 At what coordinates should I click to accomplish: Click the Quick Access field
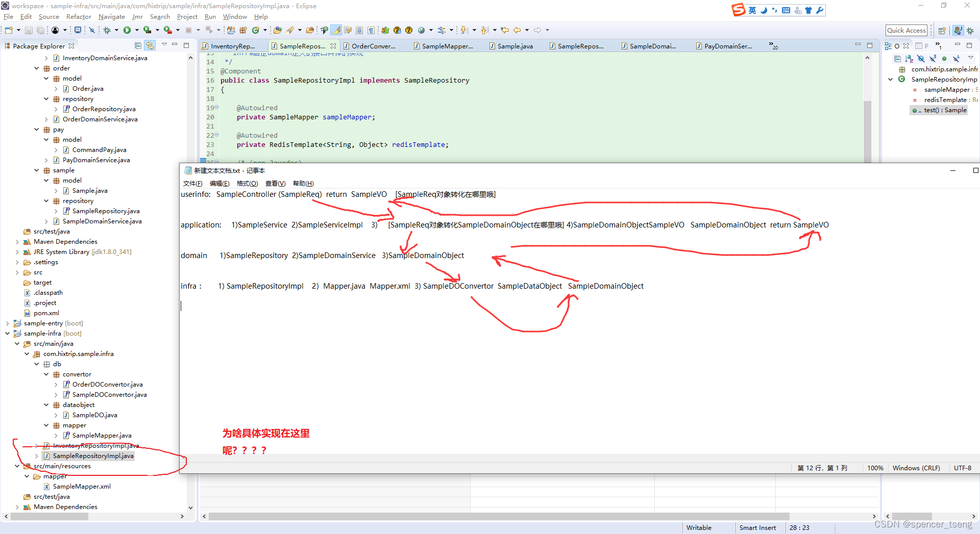906,30
